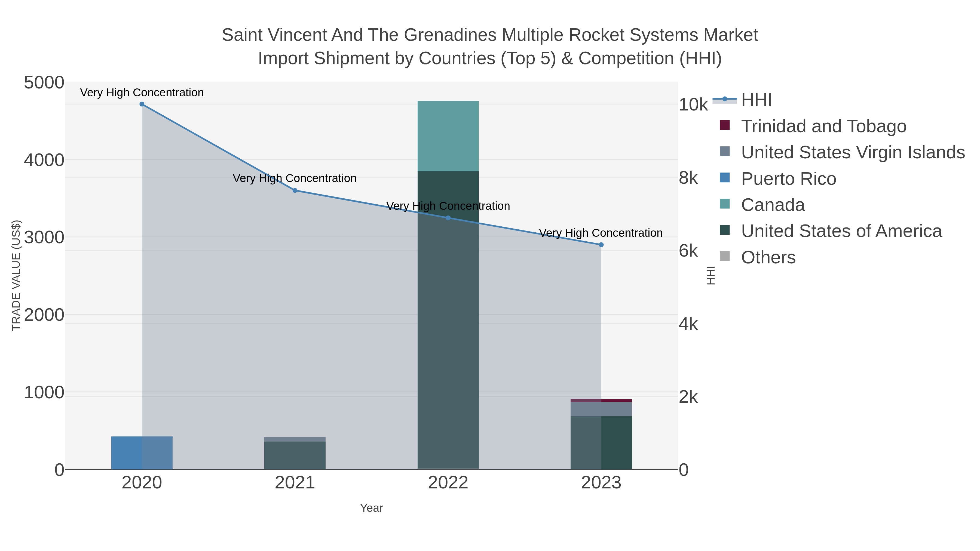This screenshot has height=551, width=980.
Task: Click the chart title text
Action: (x=490, y=47)
